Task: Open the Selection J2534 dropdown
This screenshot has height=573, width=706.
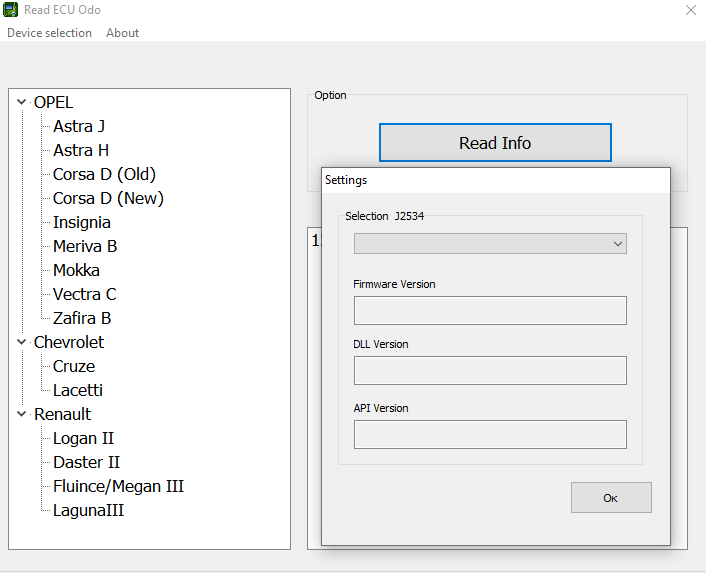Action: click(490, 244)
